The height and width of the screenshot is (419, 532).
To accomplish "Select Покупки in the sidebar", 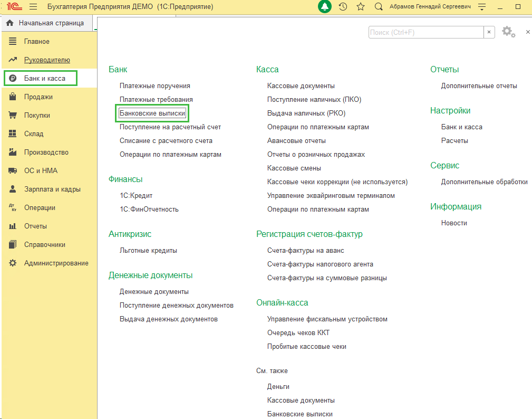I will (x=37, y=115).
